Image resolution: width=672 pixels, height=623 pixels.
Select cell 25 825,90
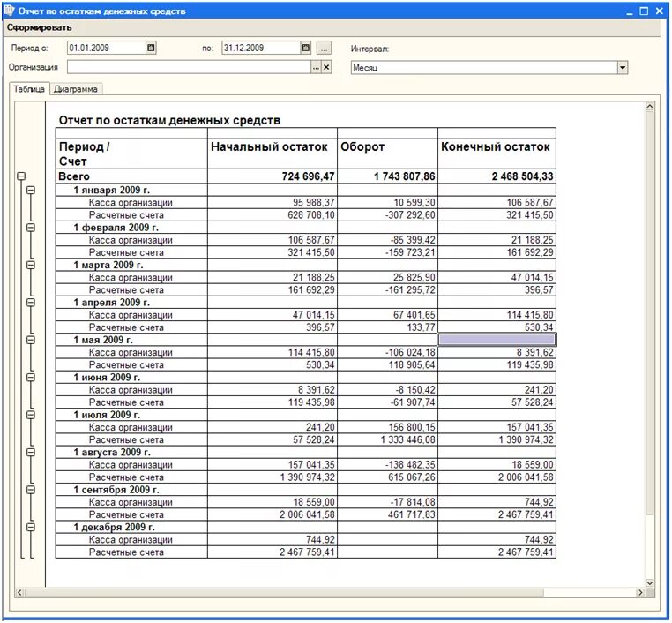click(x=387, y=277)
